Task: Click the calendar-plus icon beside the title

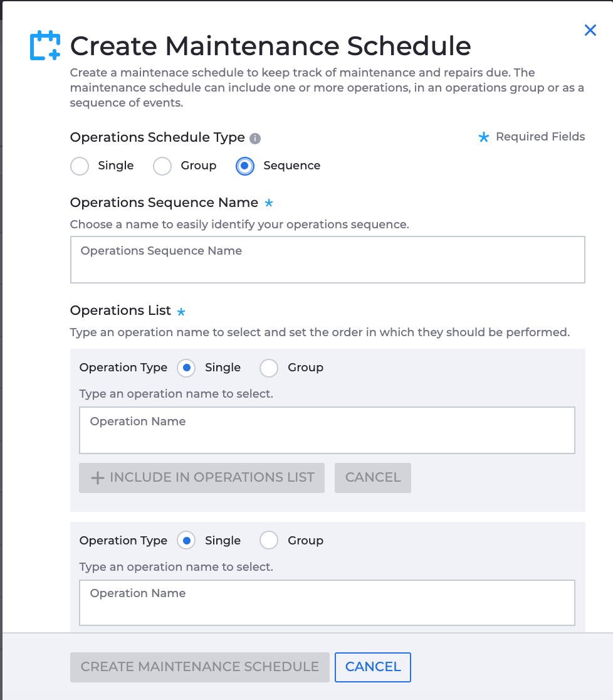Action: pyautogui.click(x=45, y=46)
